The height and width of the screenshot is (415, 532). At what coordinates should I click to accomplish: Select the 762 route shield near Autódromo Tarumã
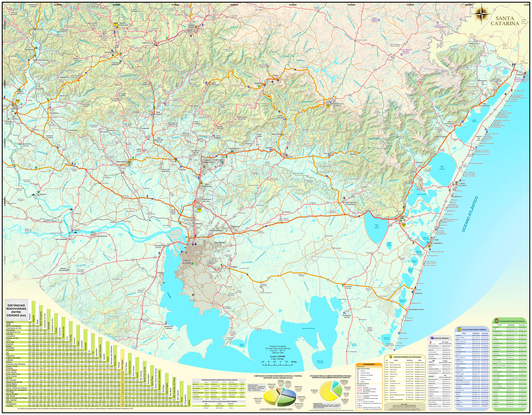(230, 260)
